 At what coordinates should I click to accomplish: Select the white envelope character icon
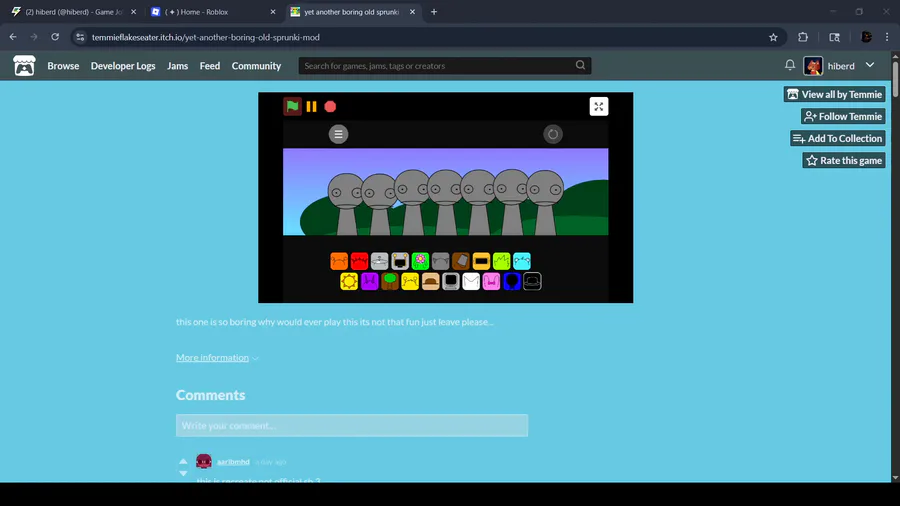(x=471, y=281)
